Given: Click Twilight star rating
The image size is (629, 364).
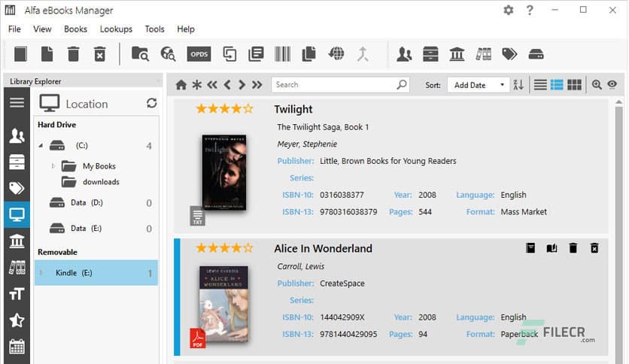Looking at the screenshot, I should click(225, 108).
